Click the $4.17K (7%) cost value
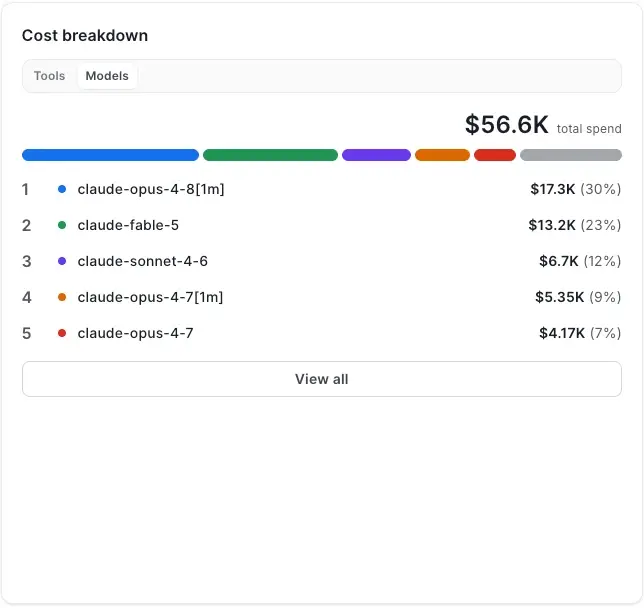644x608 pixels. (580, 333)
